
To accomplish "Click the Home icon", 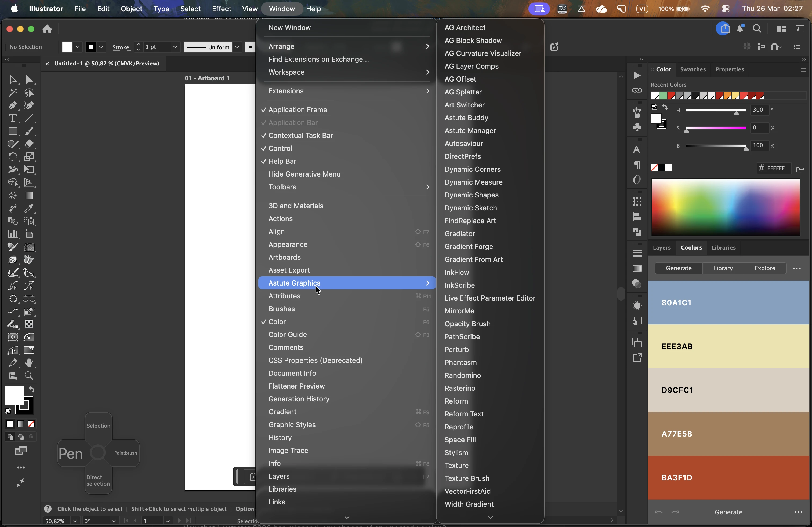I will click(47, 29).
